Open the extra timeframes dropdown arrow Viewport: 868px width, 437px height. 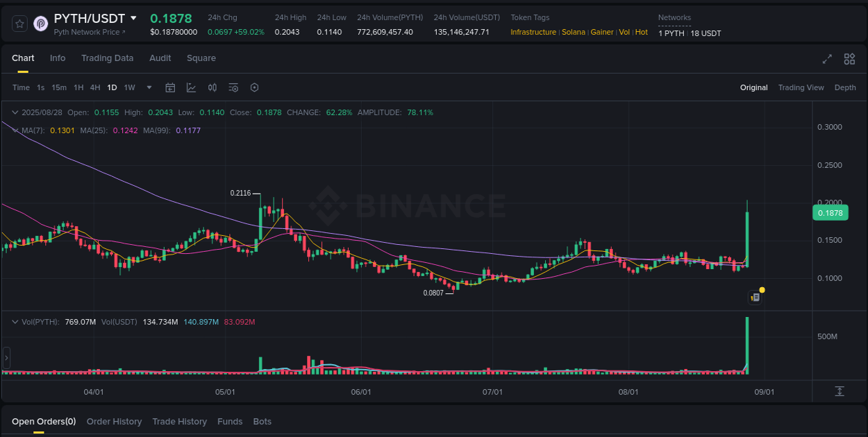point(149,87)
